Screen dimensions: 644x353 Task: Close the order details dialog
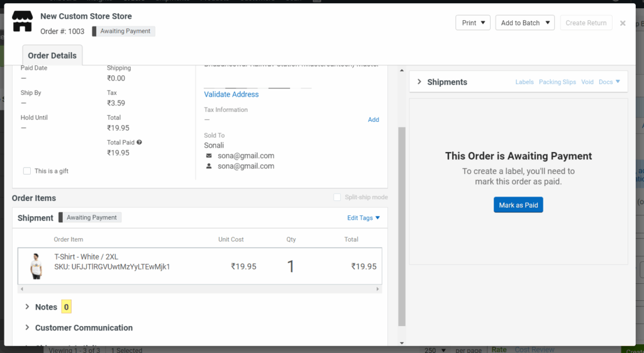tap(623, 23)
